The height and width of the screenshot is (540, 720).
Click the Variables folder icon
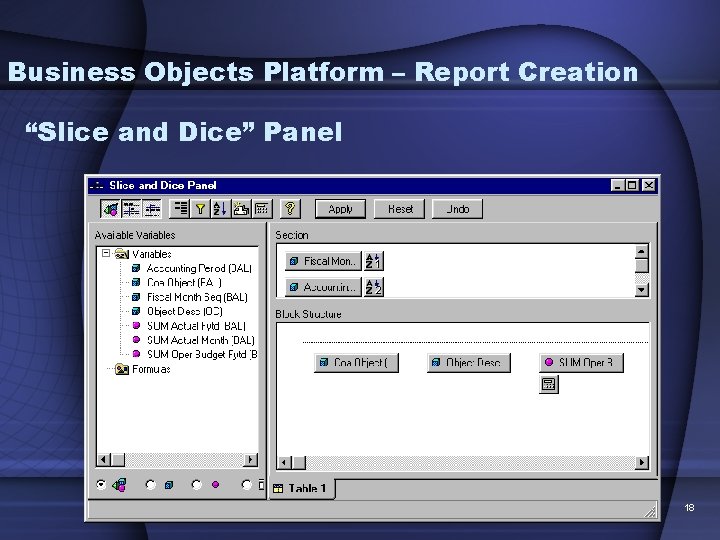121,254
